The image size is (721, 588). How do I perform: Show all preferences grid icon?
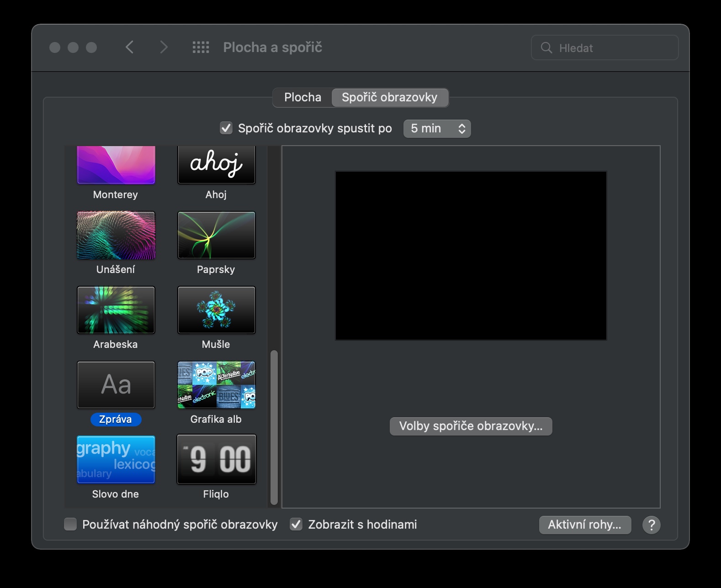coord(201,47)
